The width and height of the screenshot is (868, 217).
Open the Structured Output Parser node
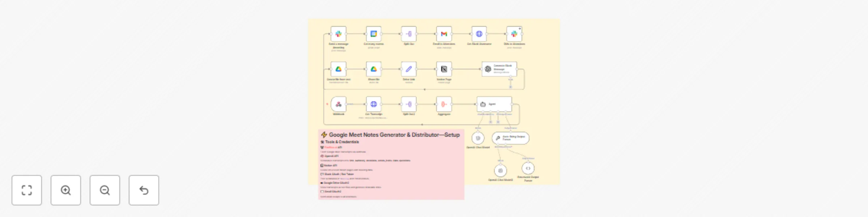528,168
